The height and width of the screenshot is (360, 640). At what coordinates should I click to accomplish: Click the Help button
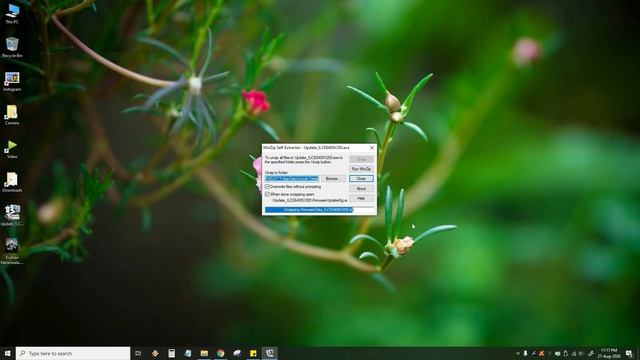pos(361,198)
